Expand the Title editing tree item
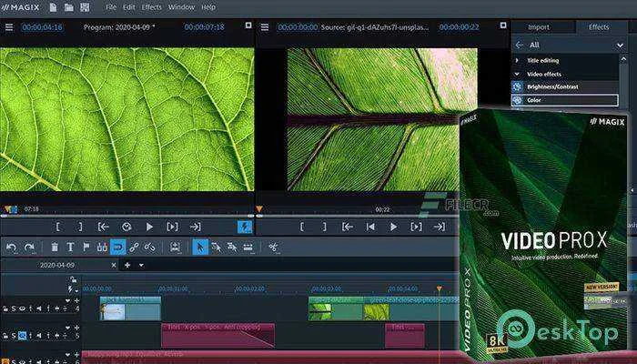637x364 pixels. (x=517, y=61)
